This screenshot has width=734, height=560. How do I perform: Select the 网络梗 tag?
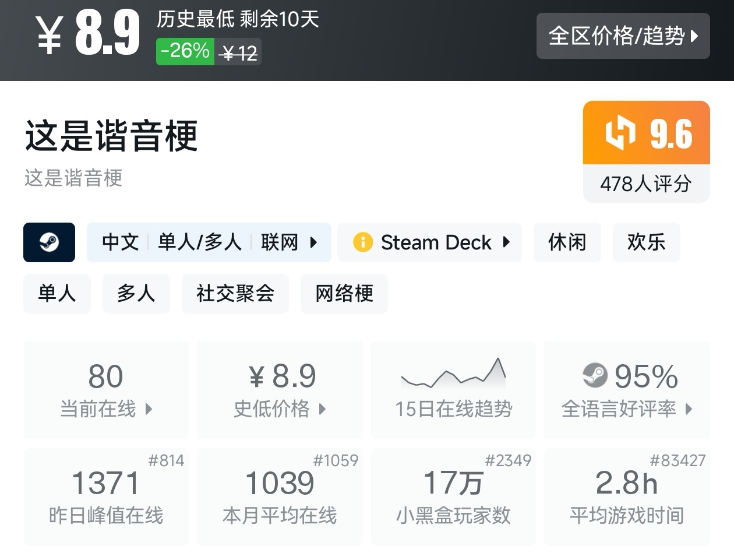[x=344, y=294]
